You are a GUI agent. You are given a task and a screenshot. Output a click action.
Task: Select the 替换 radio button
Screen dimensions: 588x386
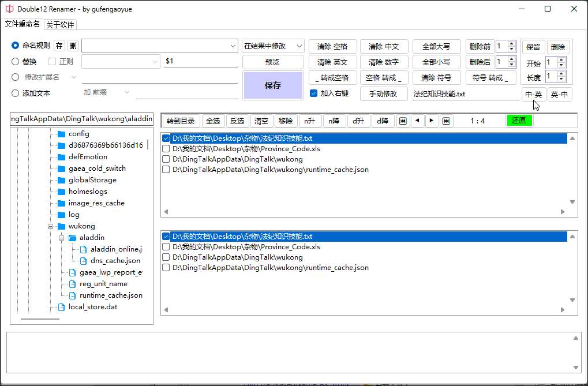click(16, 62)
